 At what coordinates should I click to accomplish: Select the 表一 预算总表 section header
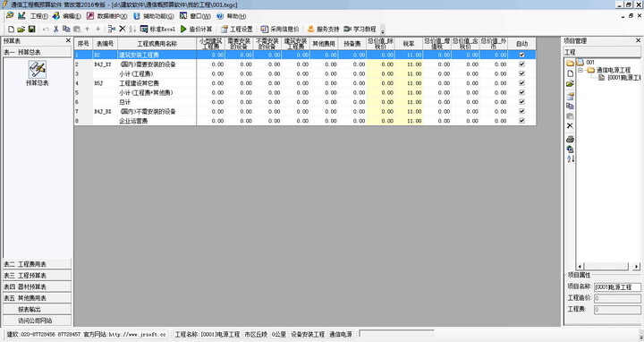pos(37,52)
